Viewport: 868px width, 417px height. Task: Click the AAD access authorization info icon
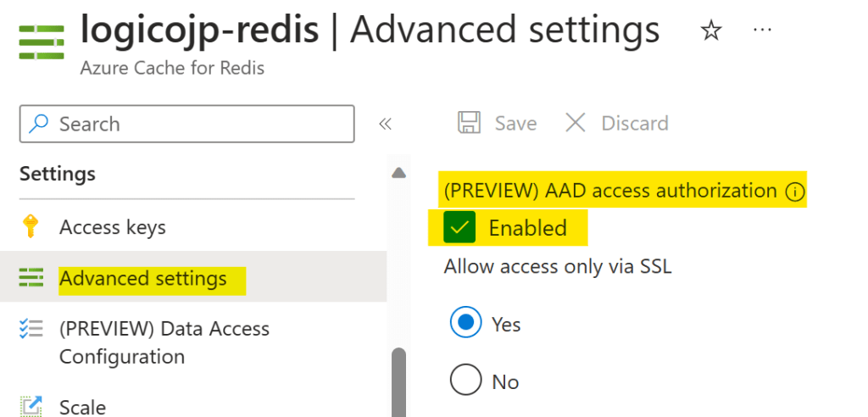coord(794,192)
